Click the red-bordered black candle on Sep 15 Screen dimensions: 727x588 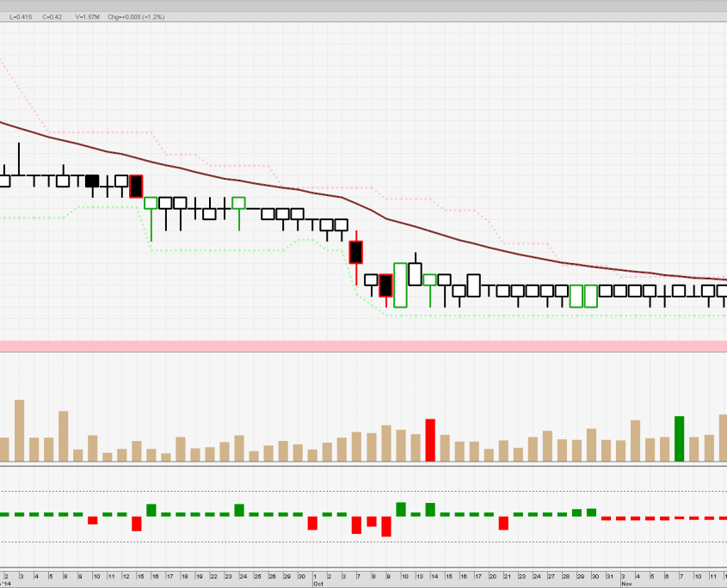pyautogui.click(x=136, y=186)
